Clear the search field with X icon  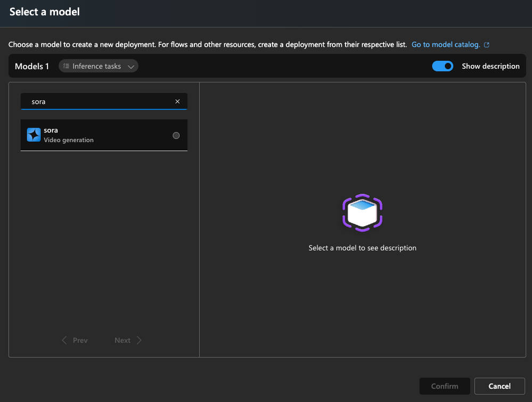coord(177,102)
